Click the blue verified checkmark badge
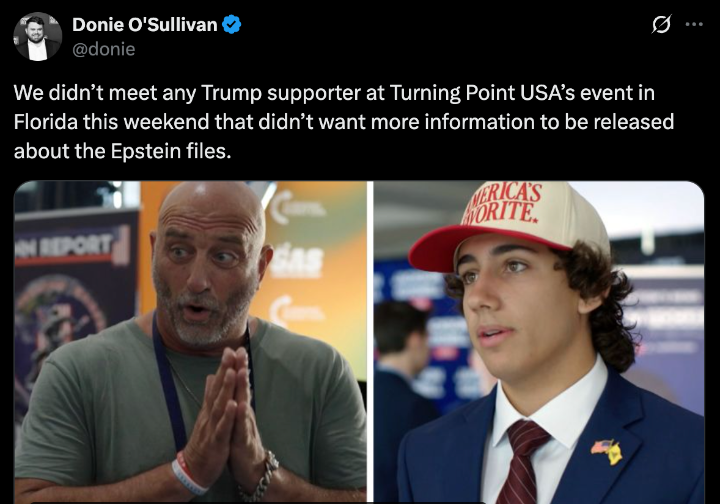The height and width of the screenshot is (504, 720). pyautogui.click(x=231, y=25)
